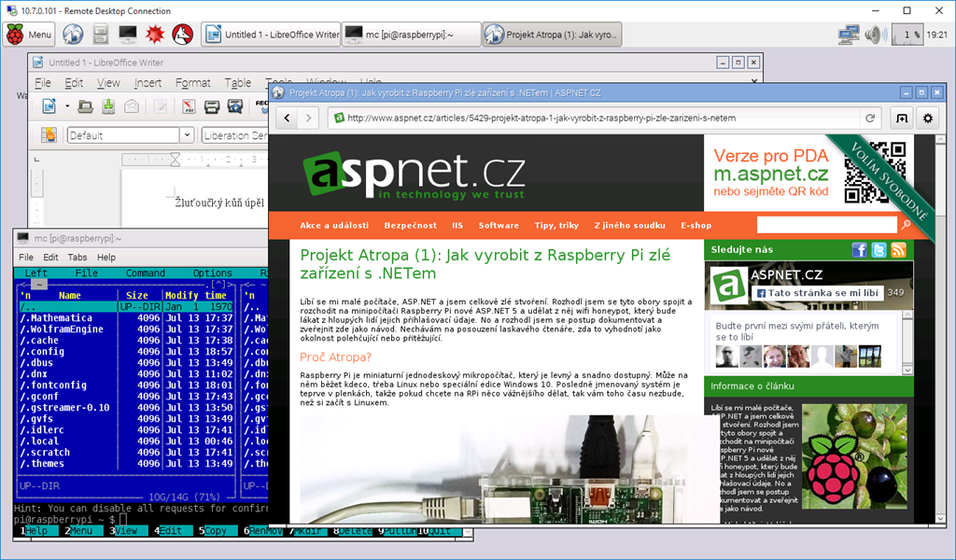Open the Format menu in LibreOffice Writer
This screenshot has height=560, width=956.
point(192,83)
